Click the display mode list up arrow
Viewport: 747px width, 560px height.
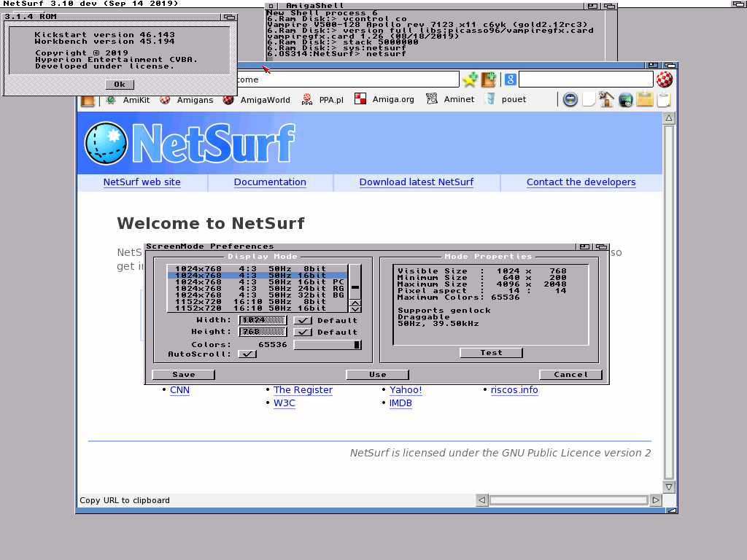[x=355, y=303]
